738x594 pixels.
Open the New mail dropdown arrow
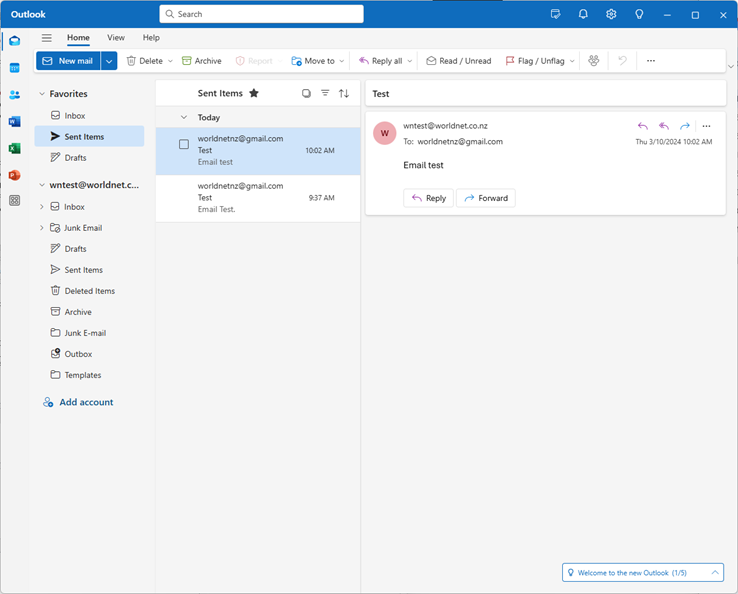click(109, 61)
